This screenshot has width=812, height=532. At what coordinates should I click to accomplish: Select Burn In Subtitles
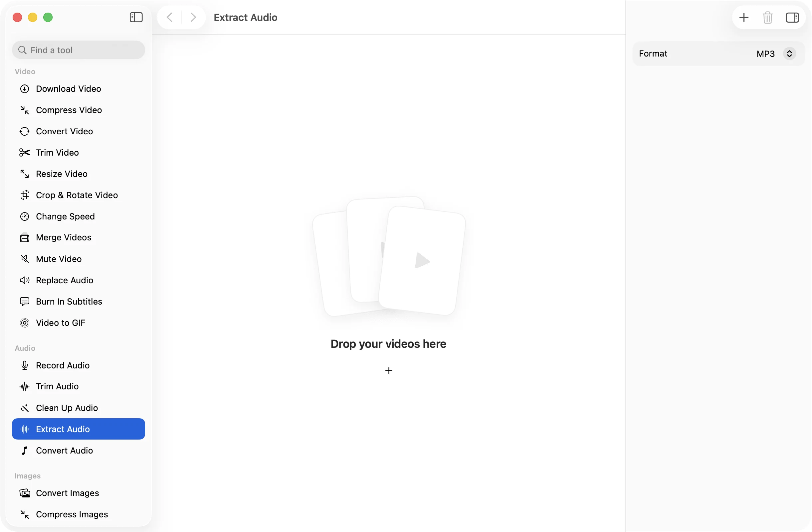tap(79, 302)
